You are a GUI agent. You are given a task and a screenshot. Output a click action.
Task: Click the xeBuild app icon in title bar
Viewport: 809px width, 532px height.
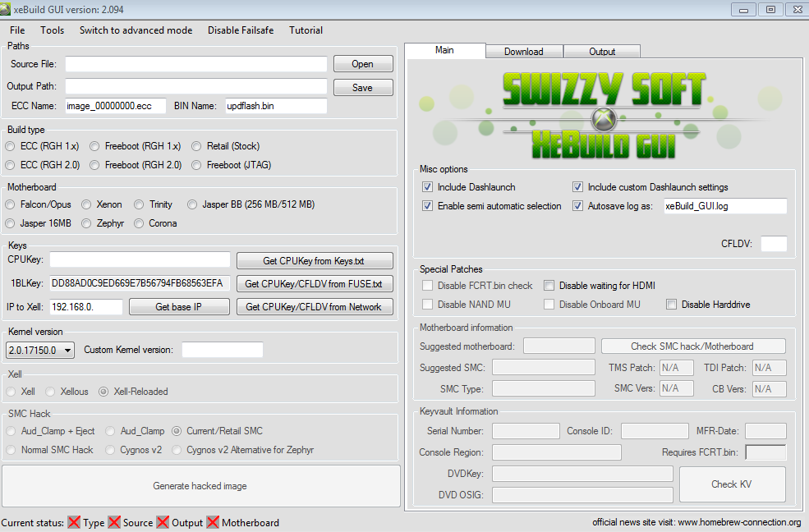coord(7,8)
